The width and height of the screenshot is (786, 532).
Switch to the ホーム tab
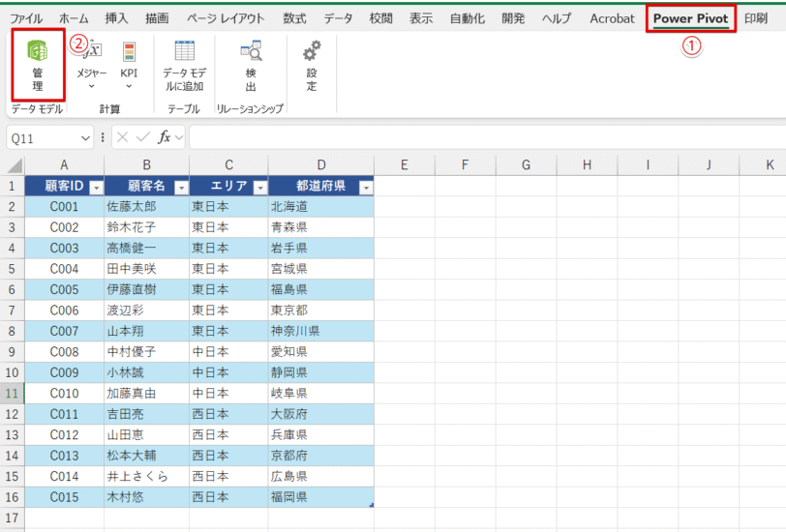click(x=74, y=18)
